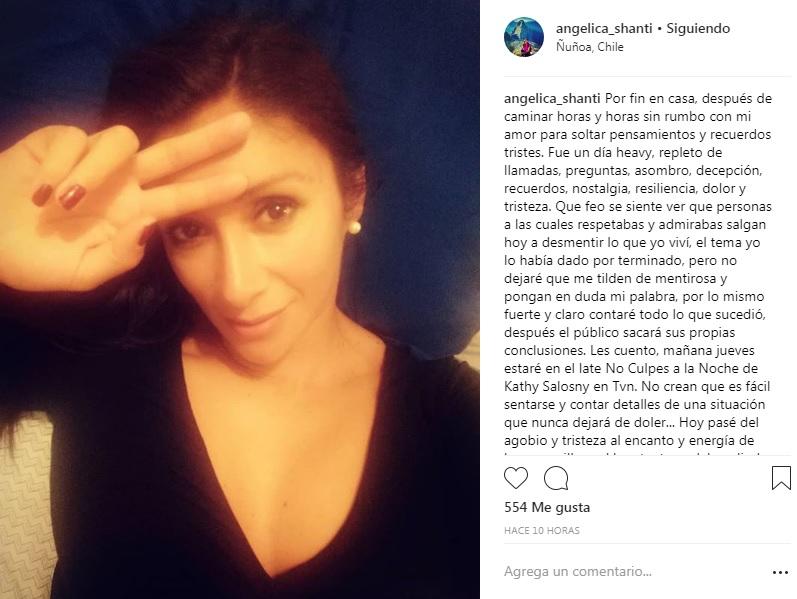Toggle the Siguiendo follow status
The image size is (797, 599).
point(698,28)
